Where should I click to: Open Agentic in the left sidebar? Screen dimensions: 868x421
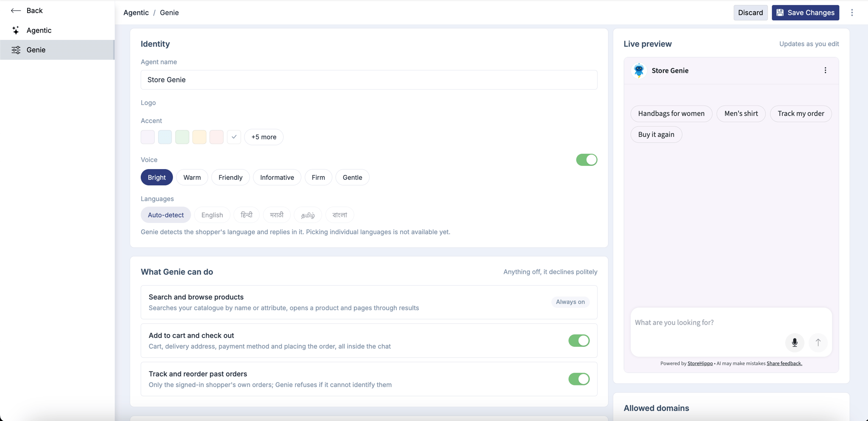[x=57, y=30]
